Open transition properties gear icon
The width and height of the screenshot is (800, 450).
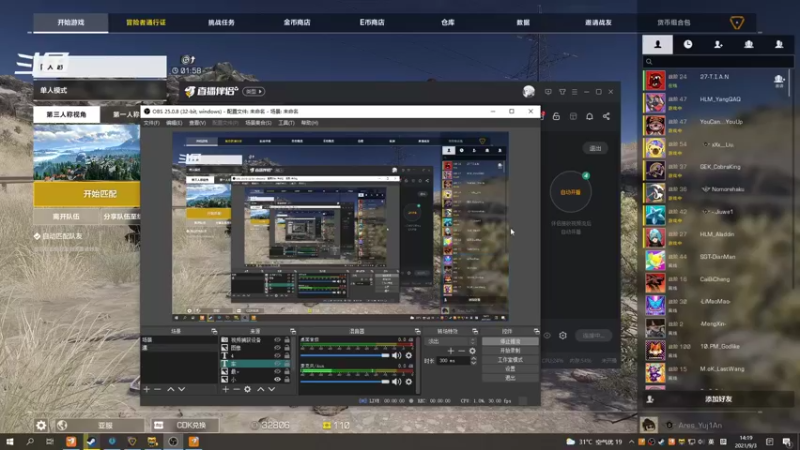coord(472,351)
